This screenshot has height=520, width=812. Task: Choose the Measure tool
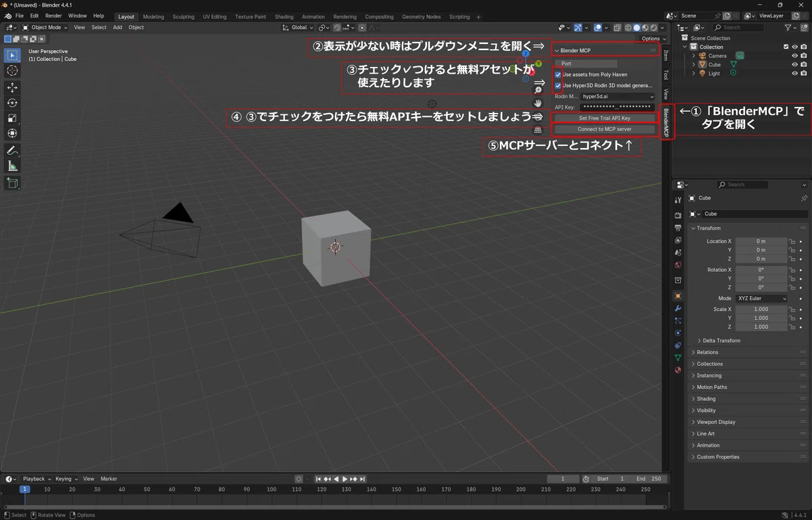pos(12,166)
